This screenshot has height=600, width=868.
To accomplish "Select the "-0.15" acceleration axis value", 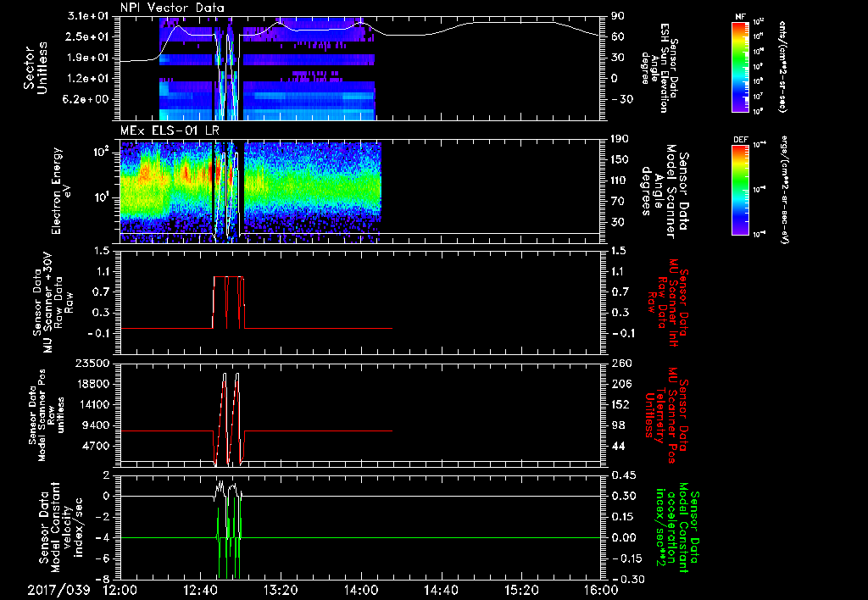I will (626, 558).
